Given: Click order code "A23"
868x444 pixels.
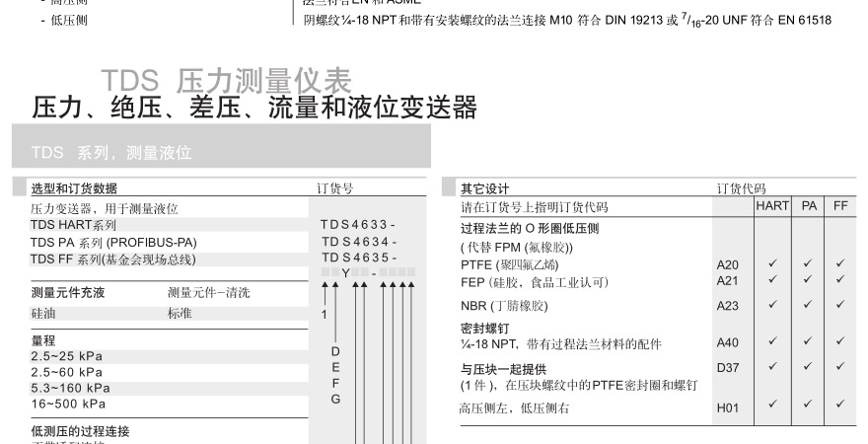Looking at the screenshot, I should (x=727, y=306).
